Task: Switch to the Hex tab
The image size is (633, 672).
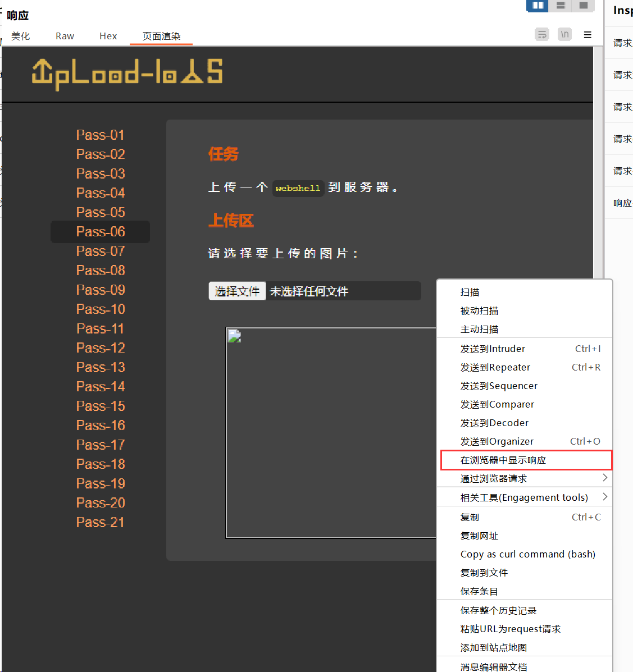Action: (108, 36)
